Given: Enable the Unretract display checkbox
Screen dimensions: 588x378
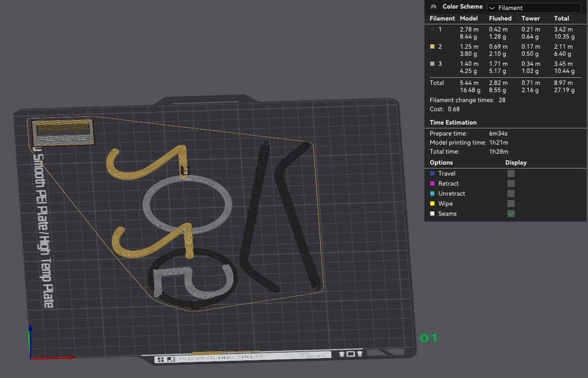Looking at the screenshot, I should 510,194.
